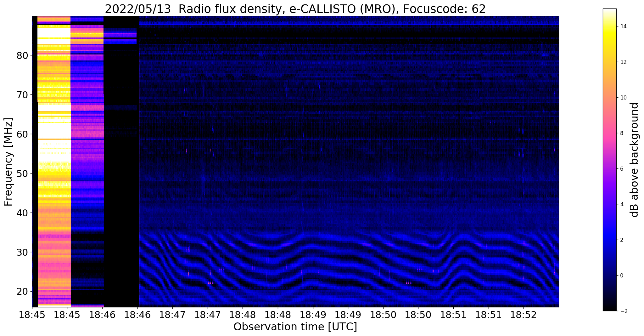The image size is (644, 336).
Task: Click the 40 MHz frequency tick label
Action: tap(23, 213)
